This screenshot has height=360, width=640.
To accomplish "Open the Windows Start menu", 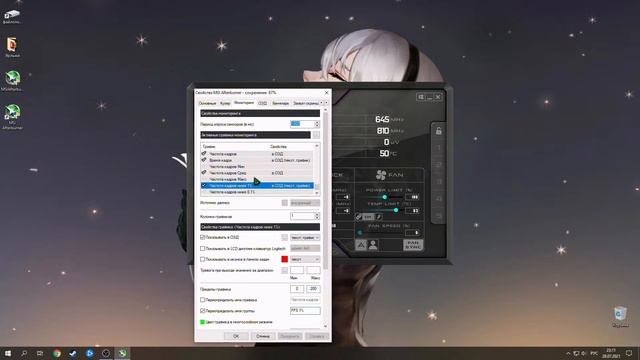I will coord(8,353).
